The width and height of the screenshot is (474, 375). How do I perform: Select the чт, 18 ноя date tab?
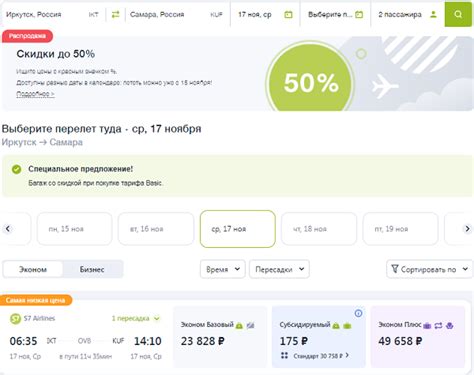[319, 229]
